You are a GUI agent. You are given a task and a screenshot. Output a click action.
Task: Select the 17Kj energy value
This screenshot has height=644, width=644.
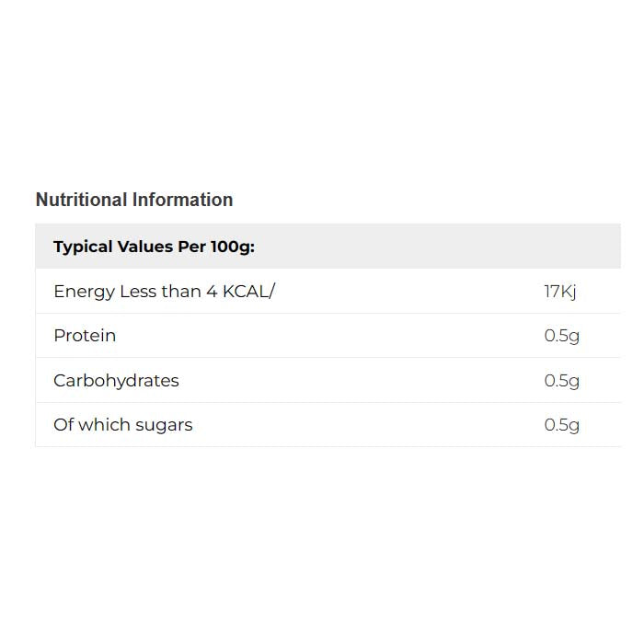point(560,292)
